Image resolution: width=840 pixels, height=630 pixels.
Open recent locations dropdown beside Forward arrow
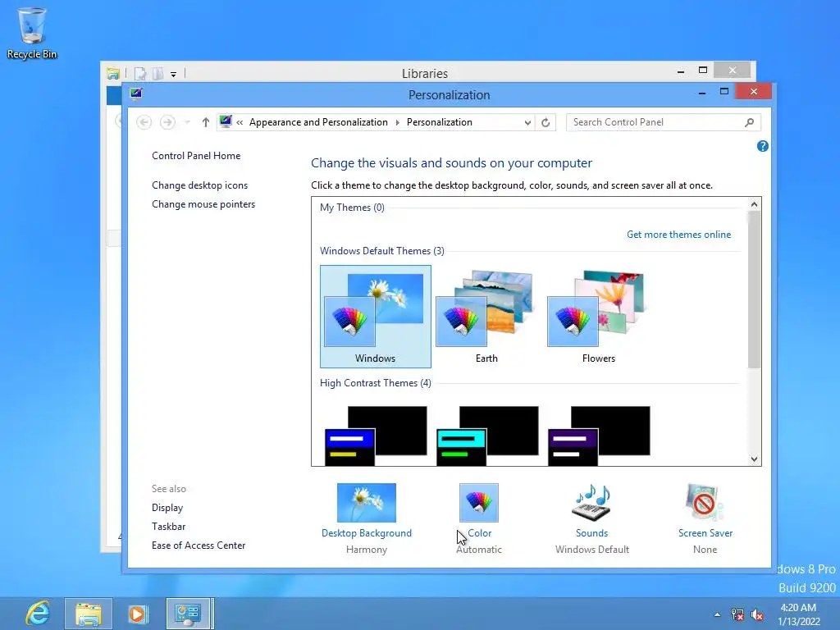pos(187,122)
